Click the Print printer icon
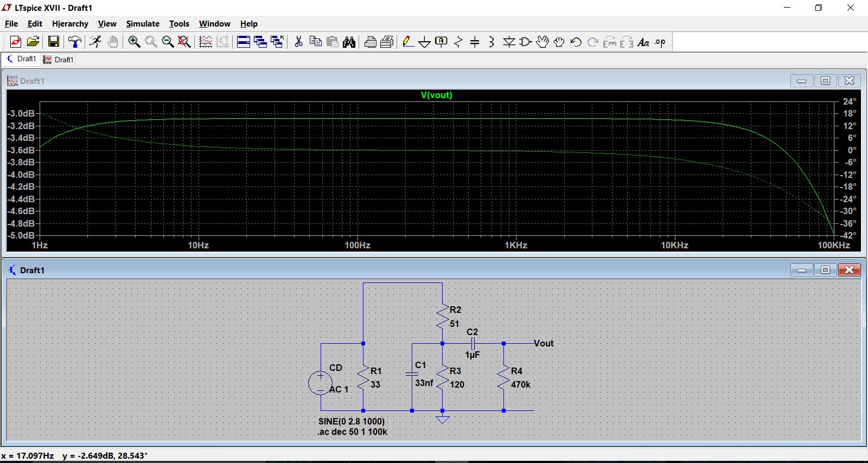The width and height of the screenshot is (868, 463). [x=371, y=42]
